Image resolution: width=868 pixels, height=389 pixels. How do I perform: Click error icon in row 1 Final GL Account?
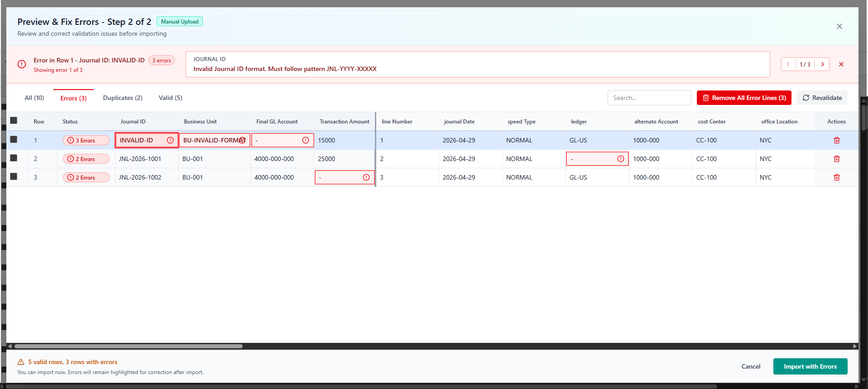pos(306,140)
